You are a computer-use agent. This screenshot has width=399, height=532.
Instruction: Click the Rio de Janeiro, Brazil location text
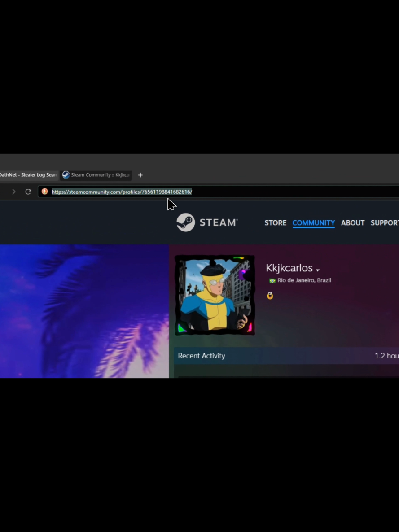(x=304, y=280)
